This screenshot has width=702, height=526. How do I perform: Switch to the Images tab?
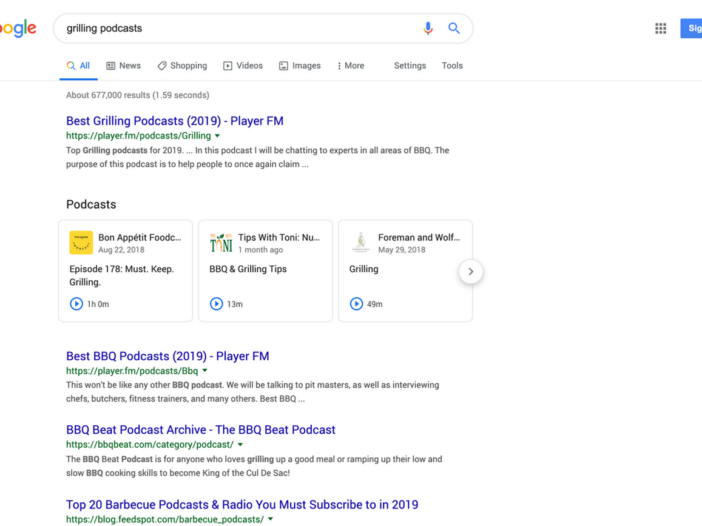click(x=300, y=66)
